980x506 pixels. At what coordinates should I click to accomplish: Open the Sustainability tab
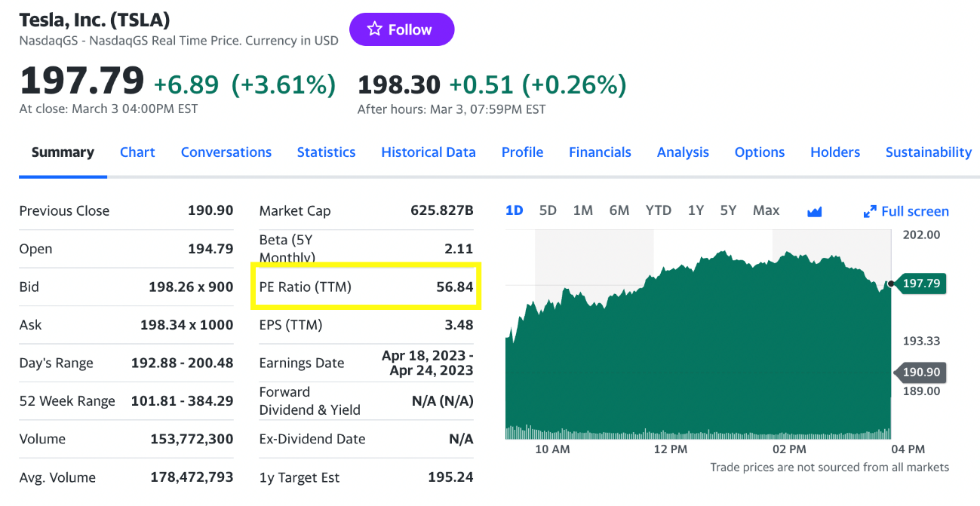[x=928, y=152]
